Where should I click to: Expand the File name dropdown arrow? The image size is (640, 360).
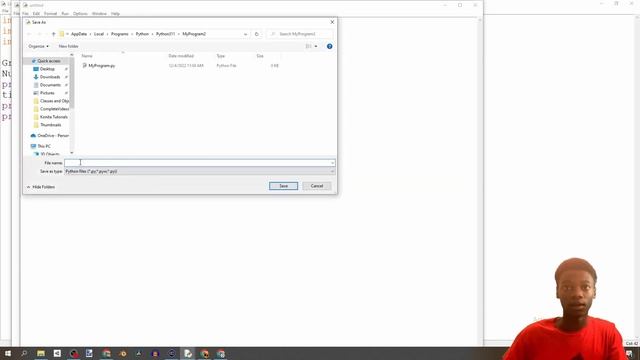332,163
